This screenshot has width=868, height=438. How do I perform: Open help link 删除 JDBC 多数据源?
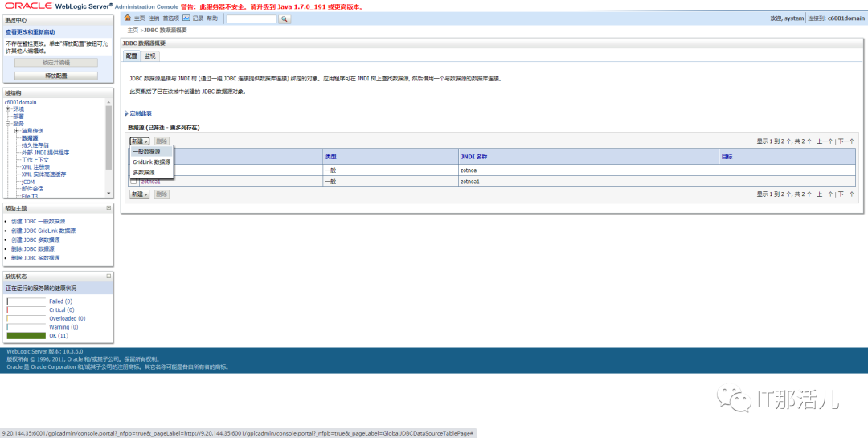click(x=35, y=258)
